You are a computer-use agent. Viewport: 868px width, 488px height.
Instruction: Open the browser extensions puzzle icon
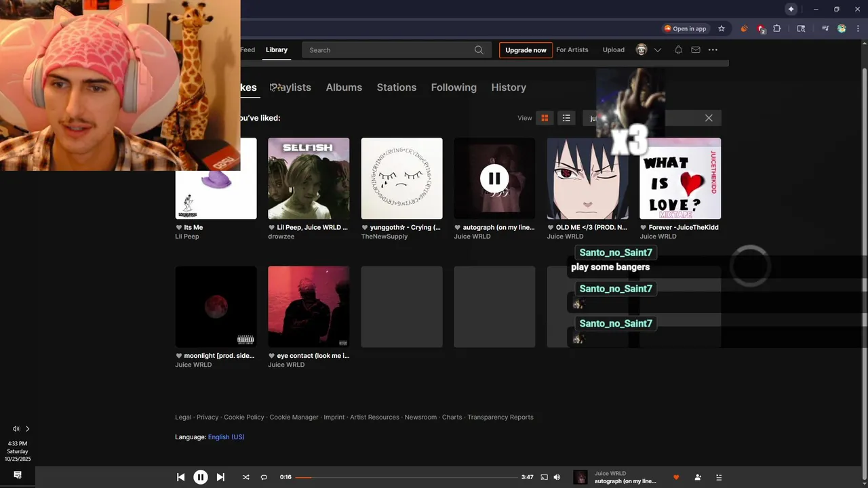pyautogui.click(x=777, y=28)
